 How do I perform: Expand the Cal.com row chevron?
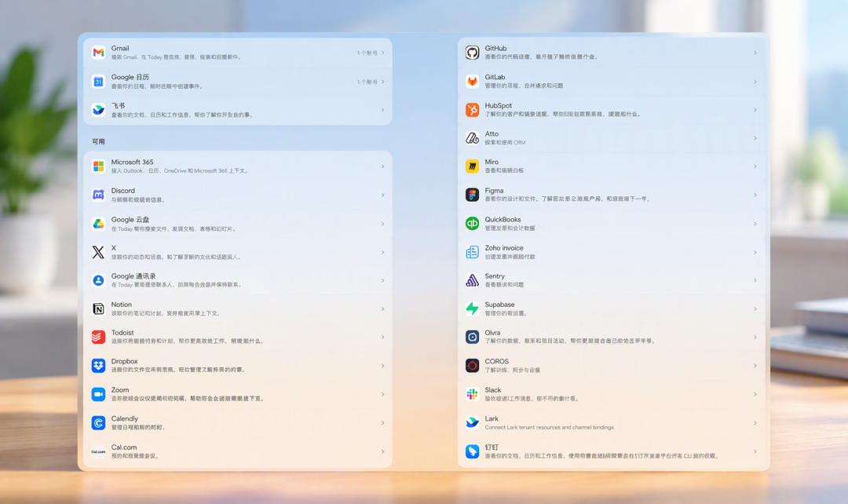(x=383, y=451)
